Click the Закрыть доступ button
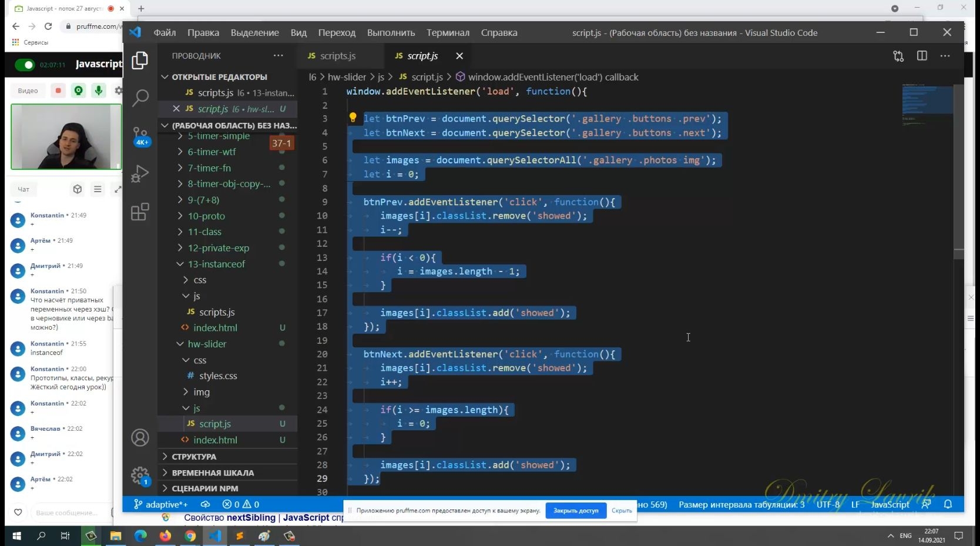Viewport: 980px width, 546px height. coord(576,511)
